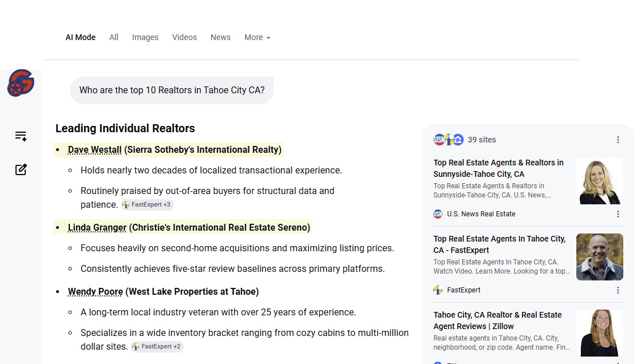Open Top Real Estate Agents Sunnyside-Tahoe City result
This screenshot has height=364, width=641.
(x=498, y=168)
